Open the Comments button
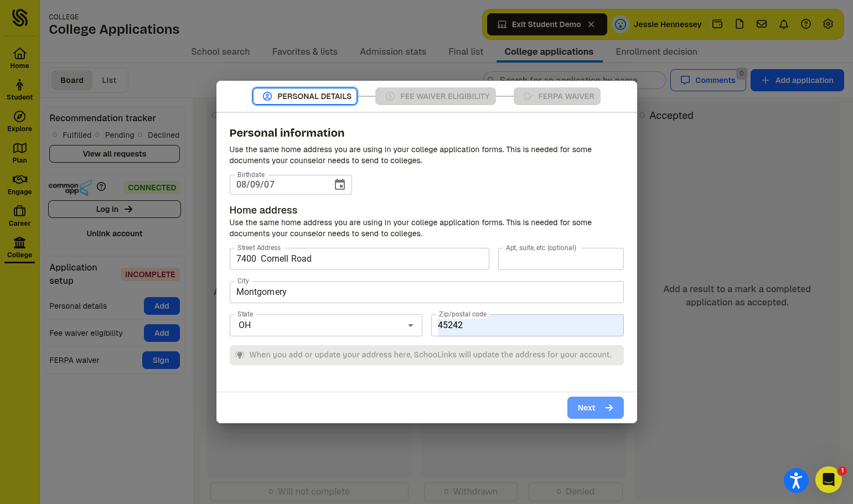The image size is (853, 504). pyautogui.click(x=708, y=80)
